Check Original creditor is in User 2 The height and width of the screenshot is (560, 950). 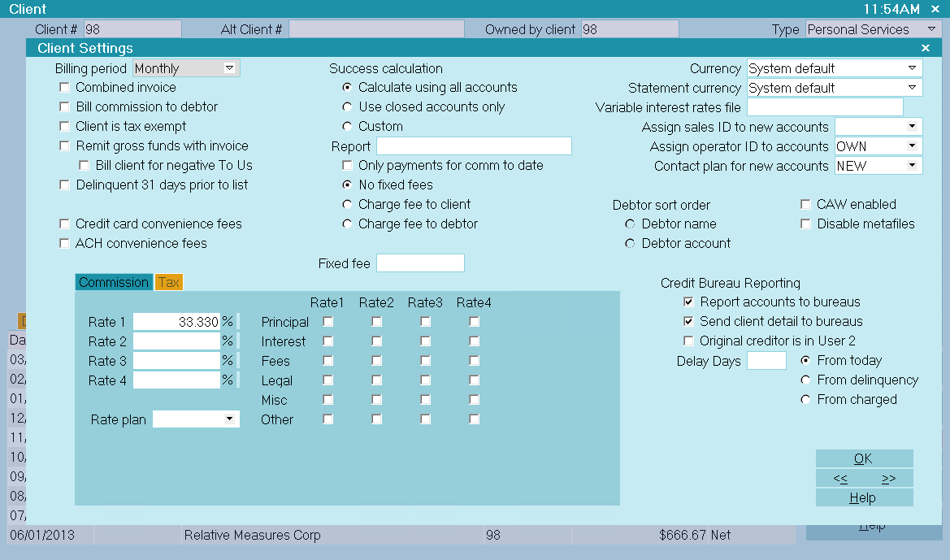[688, 341]
